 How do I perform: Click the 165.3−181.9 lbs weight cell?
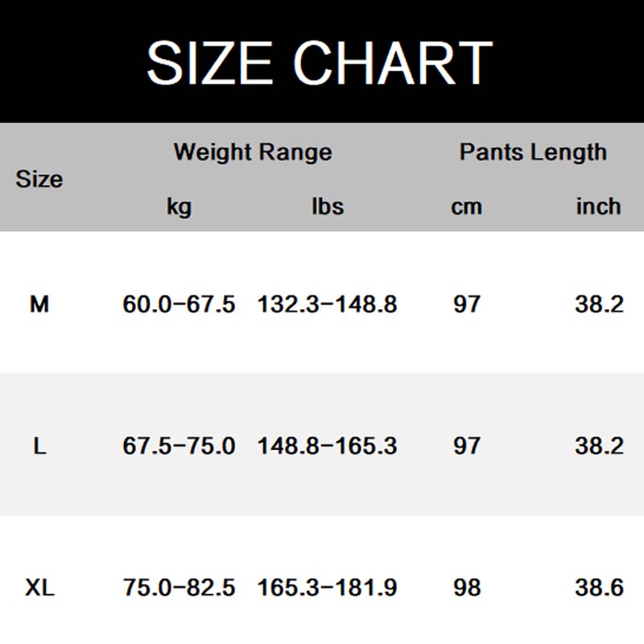tap(327, 588)
